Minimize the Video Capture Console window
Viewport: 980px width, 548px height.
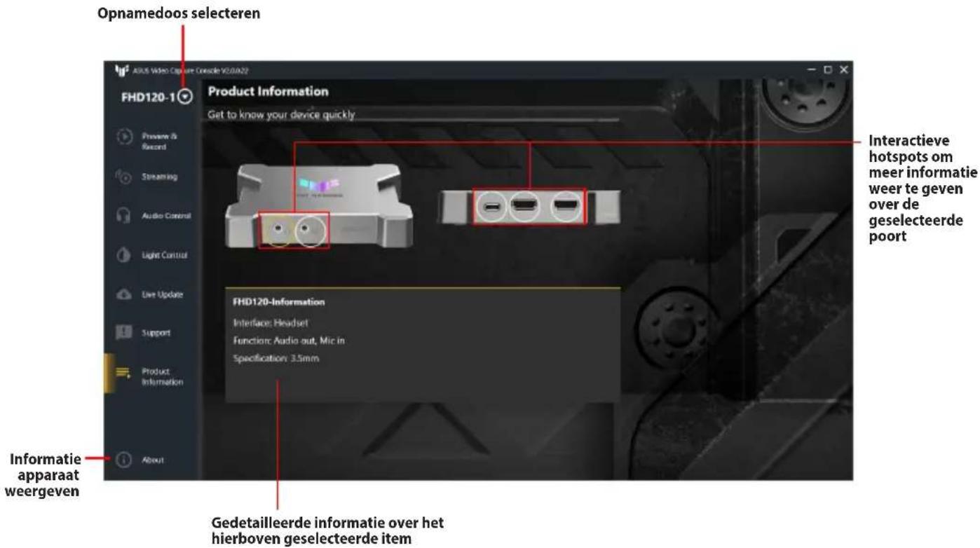[812, 70]
